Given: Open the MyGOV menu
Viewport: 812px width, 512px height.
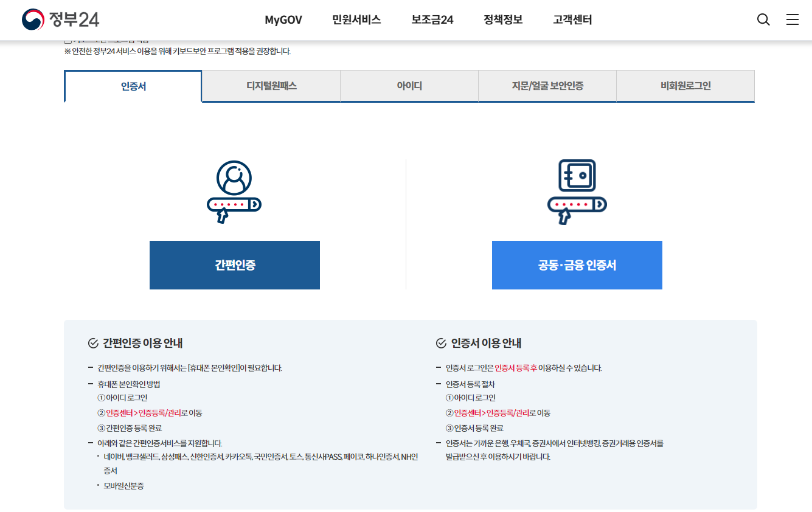Looking at the screenshot, I should pos(283,19).
